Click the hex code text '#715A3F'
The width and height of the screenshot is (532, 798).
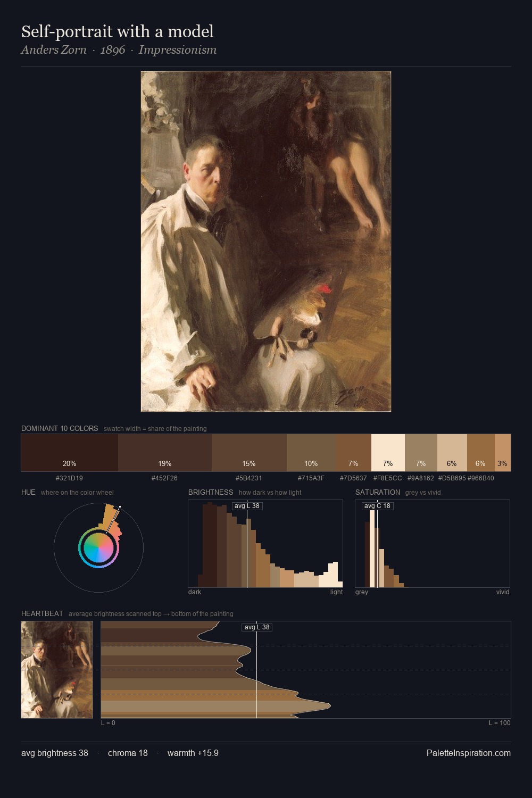(x=311, y=478)
